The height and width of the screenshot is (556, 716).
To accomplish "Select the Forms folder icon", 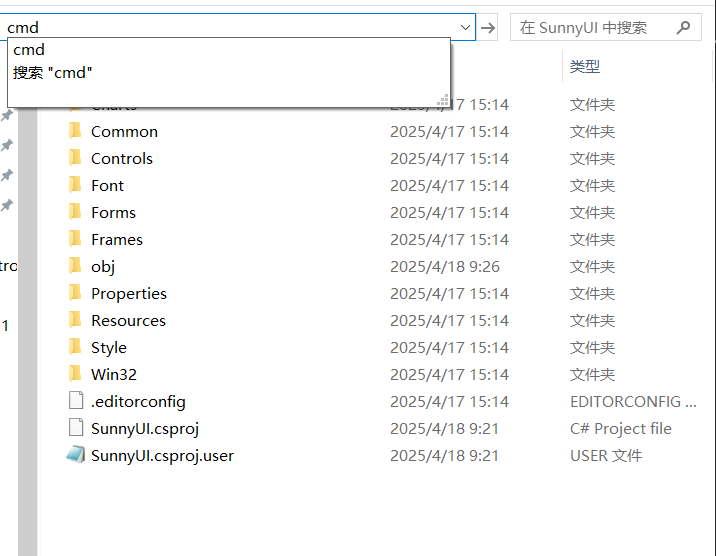I will pos(75,212).
